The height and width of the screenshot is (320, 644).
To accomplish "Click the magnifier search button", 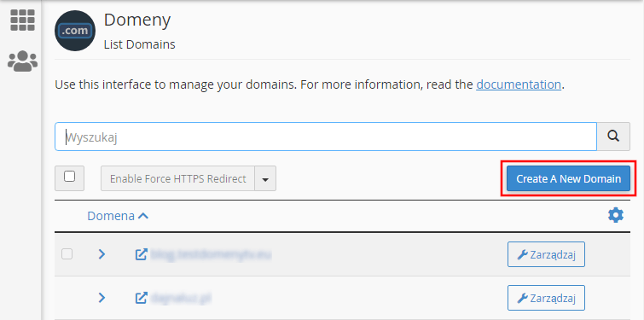I will click(x=613, y=137).
